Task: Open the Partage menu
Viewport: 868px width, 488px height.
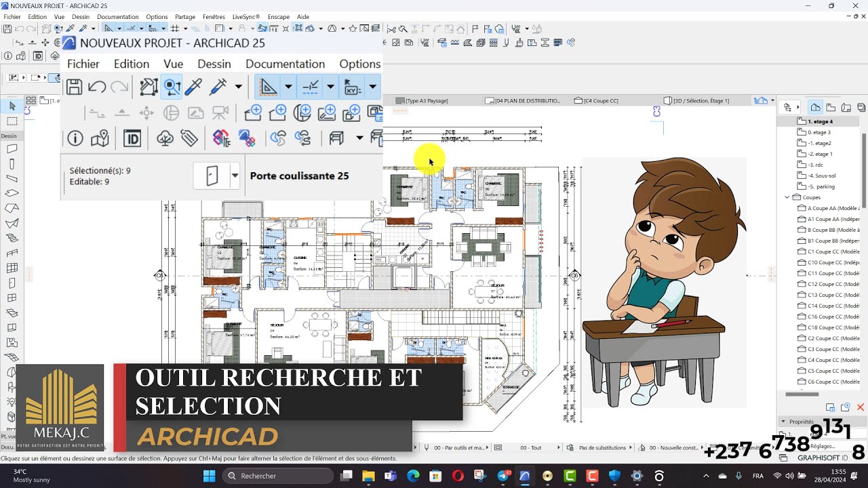Action: [x=185, y=16]
